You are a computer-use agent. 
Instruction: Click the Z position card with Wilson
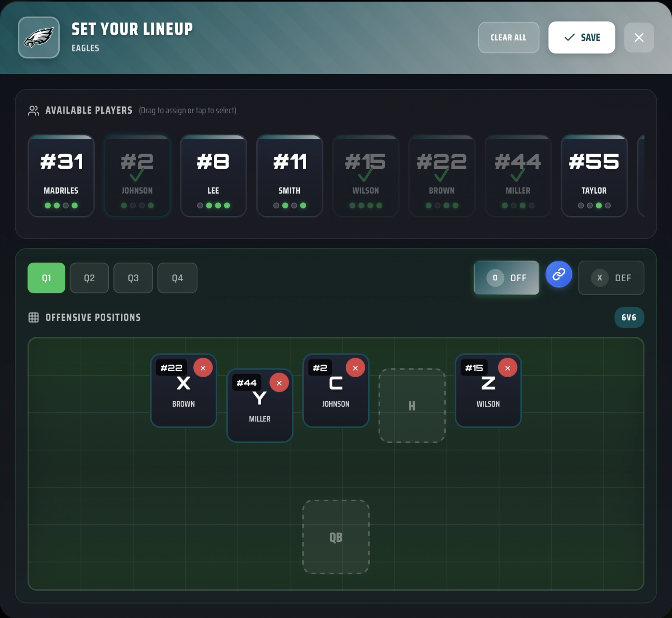point(488,391)
